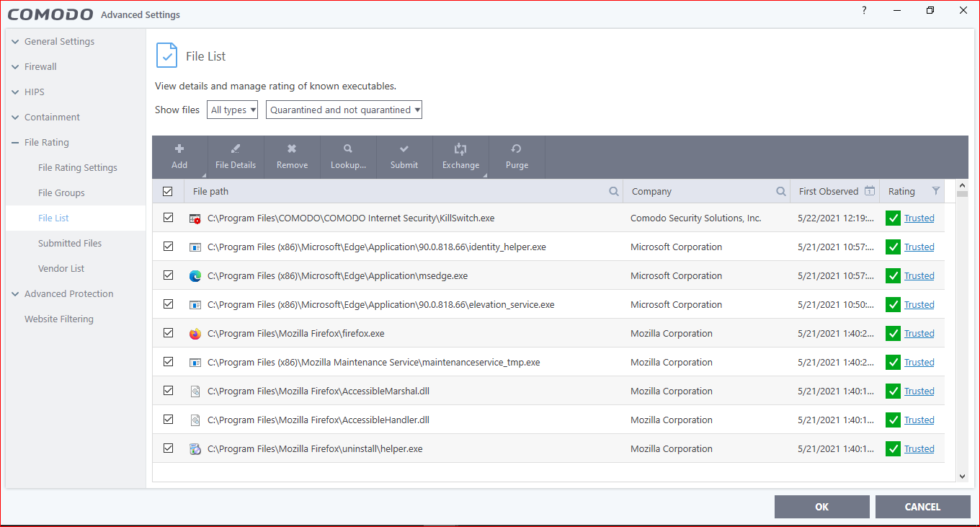
Task: Click the Trusted link for AccessibleMarshal.dll
Action: pos(919,391)
